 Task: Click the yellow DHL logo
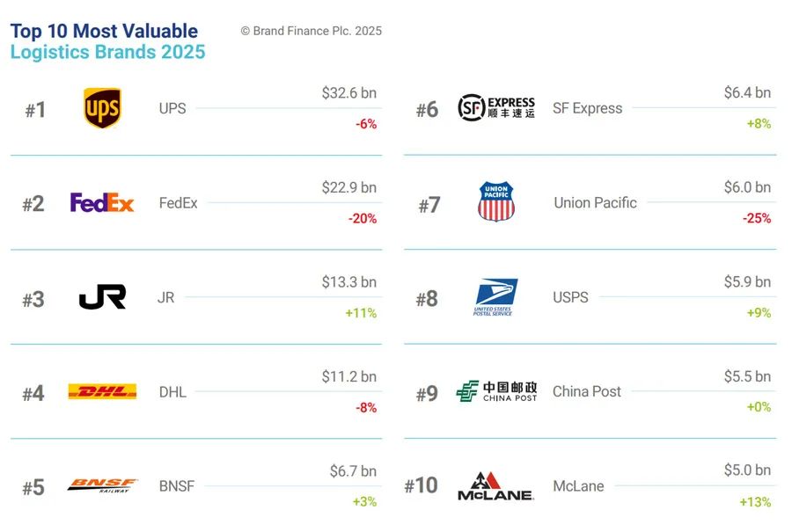click(103, 391)
